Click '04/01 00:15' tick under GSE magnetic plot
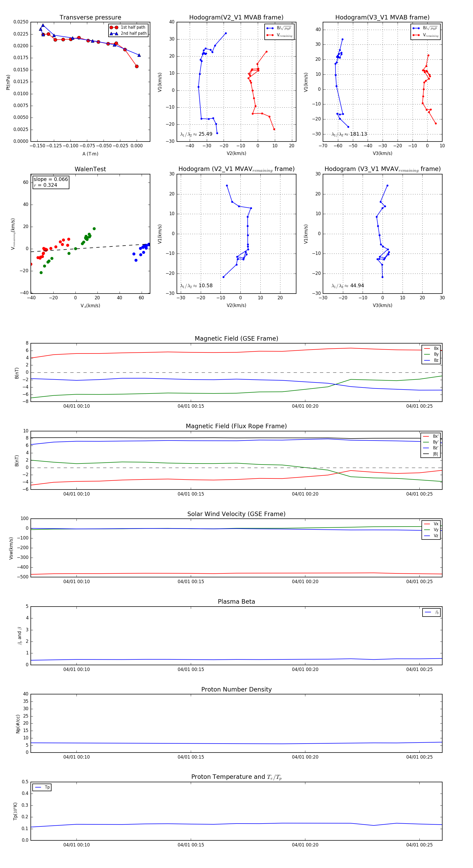473x868 pixels. (191, 406)
